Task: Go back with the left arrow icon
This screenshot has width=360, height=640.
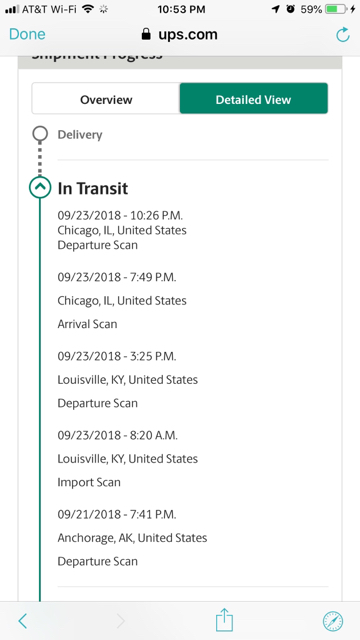Action: pyautogui.click(x=23, y=621)
